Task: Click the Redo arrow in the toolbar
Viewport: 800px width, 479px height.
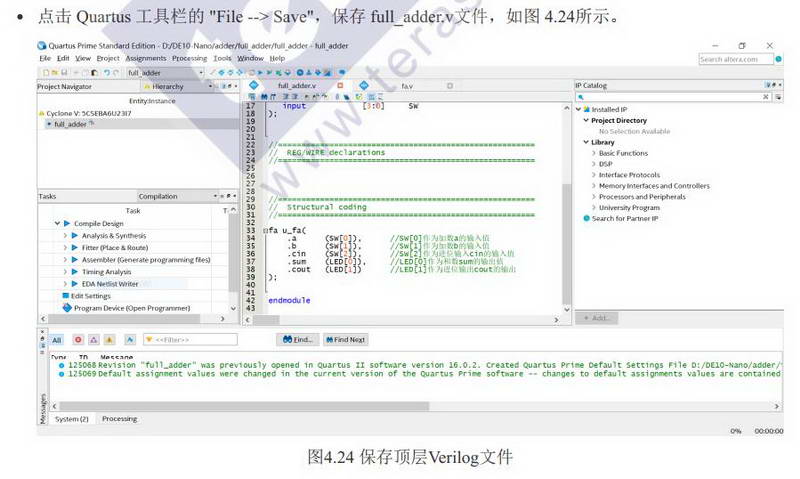Action: click(x=116, y=73)
